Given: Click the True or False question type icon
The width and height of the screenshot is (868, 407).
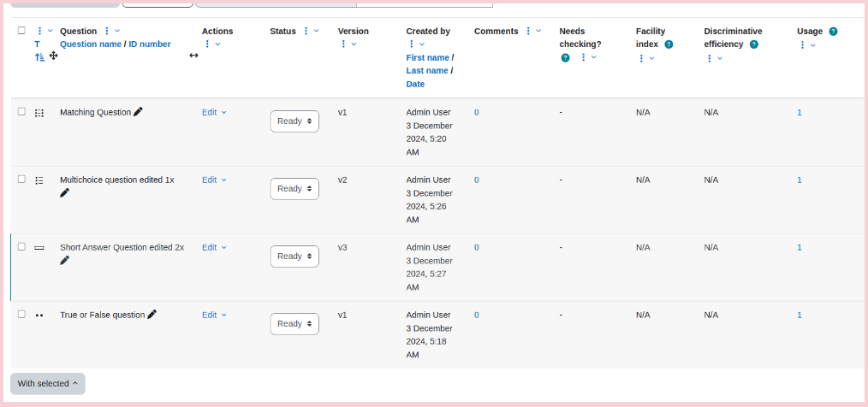Looking at the screenshot, I should 39,316.
